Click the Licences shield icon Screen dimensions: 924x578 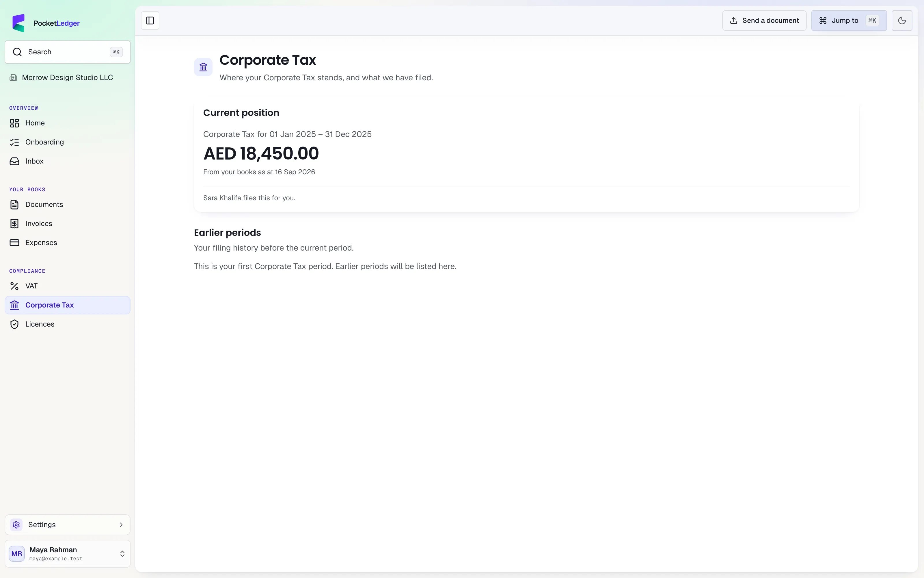14,324
